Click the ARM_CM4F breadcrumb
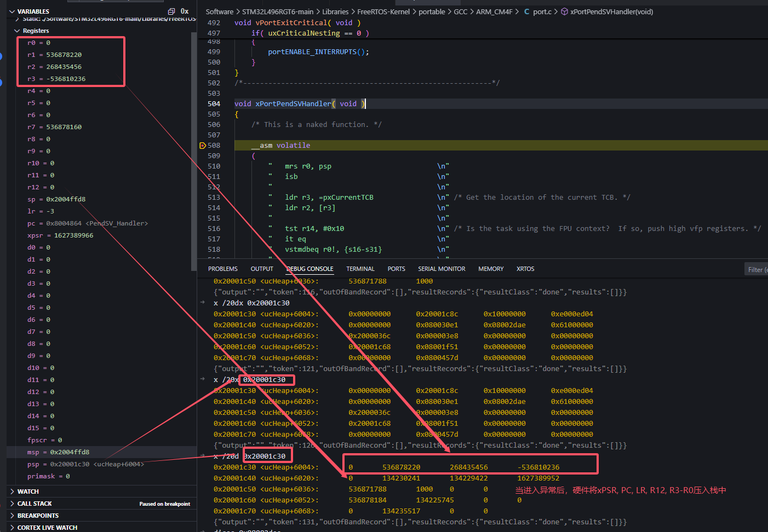Image resolution: width=768 pixels, height=532 pixels. (494, 11)
